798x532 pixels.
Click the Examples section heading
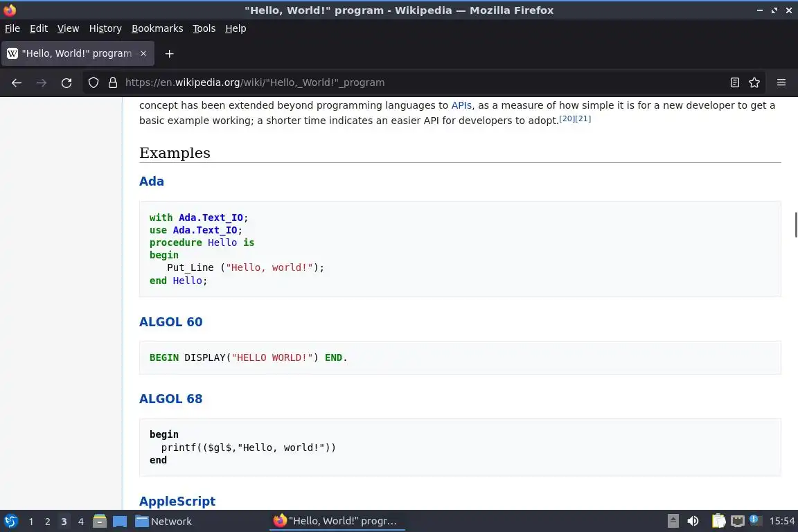175,152
